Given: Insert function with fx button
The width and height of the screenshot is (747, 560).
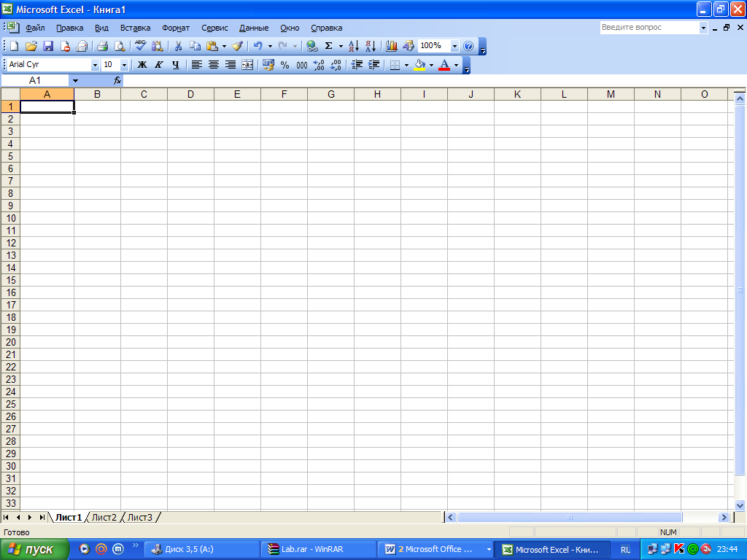Looking at the screenshot, I should 117,80.
